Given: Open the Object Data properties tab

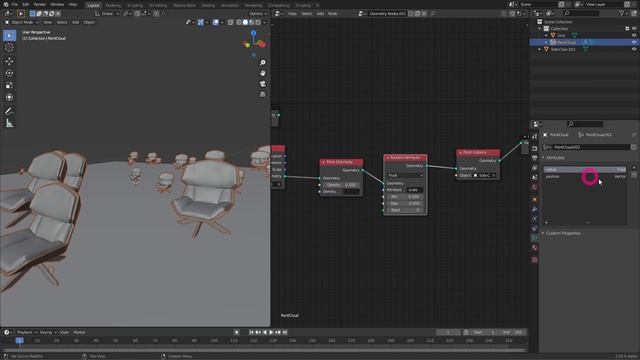Looking at the screenshot, I should tap(535, 238).
